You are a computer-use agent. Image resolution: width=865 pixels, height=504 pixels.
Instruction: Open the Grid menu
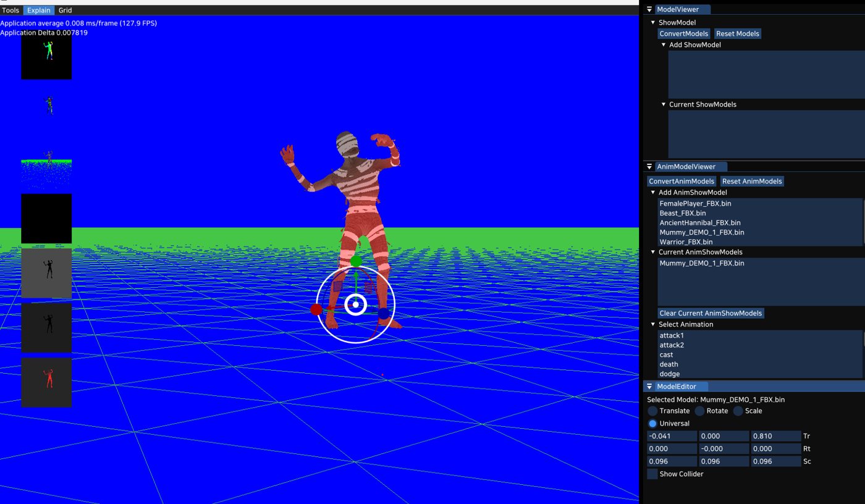click(x=65, y=10)
